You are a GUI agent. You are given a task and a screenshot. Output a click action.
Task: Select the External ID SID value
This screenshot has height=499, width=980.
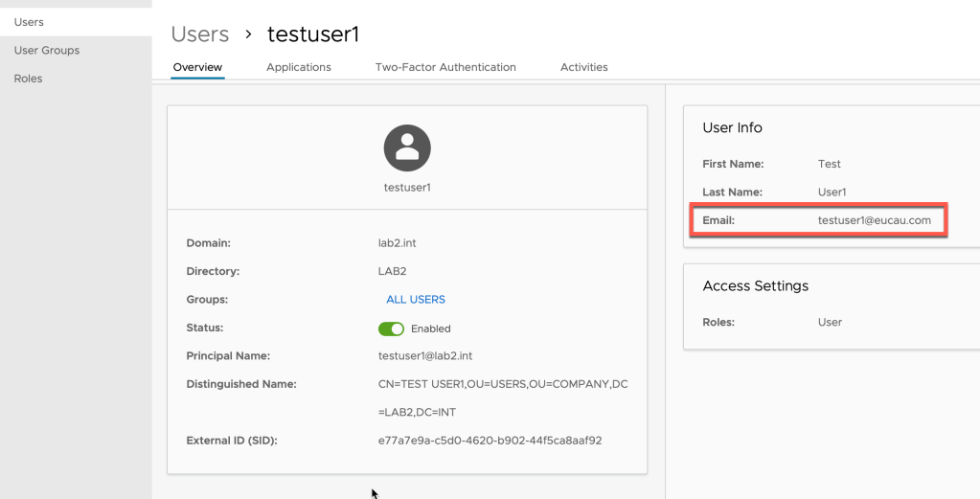[x=490, y=441]
